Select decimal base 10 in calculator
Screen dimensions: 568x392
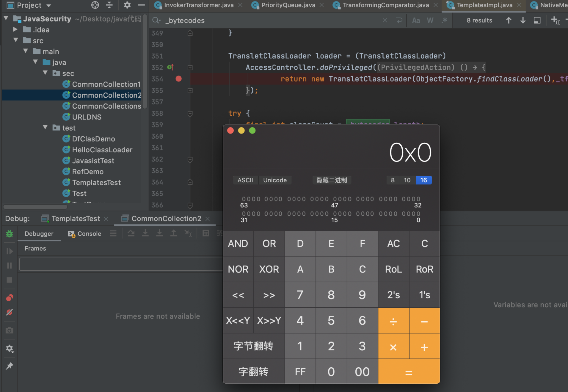pos(407,180)
